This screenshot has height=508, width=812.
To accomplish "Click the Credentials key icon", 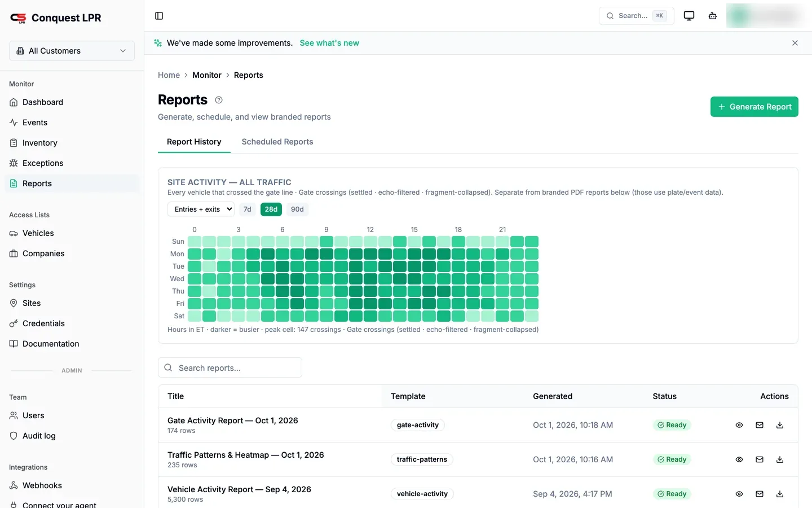I will pyautogui.click(x=14, y=323).
